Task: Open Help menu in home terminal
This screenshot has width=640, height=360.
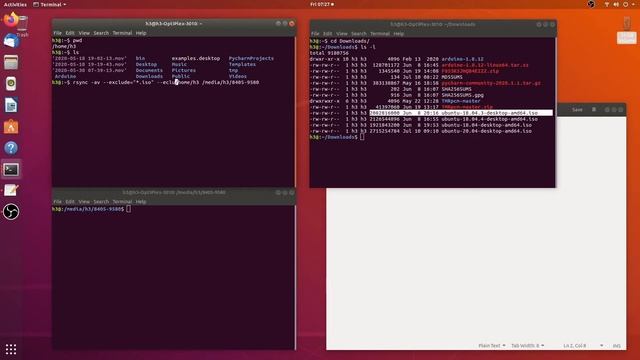Action: 141,33
